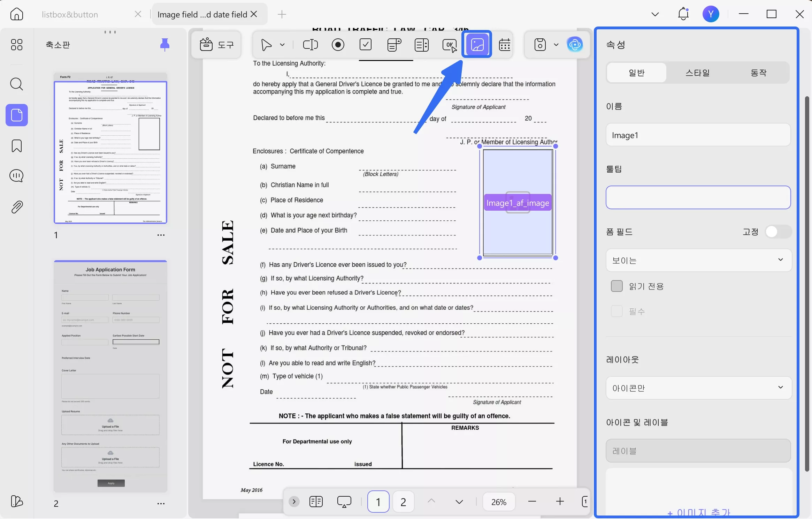812x519 pixels.
Task: Open page 2 thumbnail options menu
Action: (x=161, y=504)
